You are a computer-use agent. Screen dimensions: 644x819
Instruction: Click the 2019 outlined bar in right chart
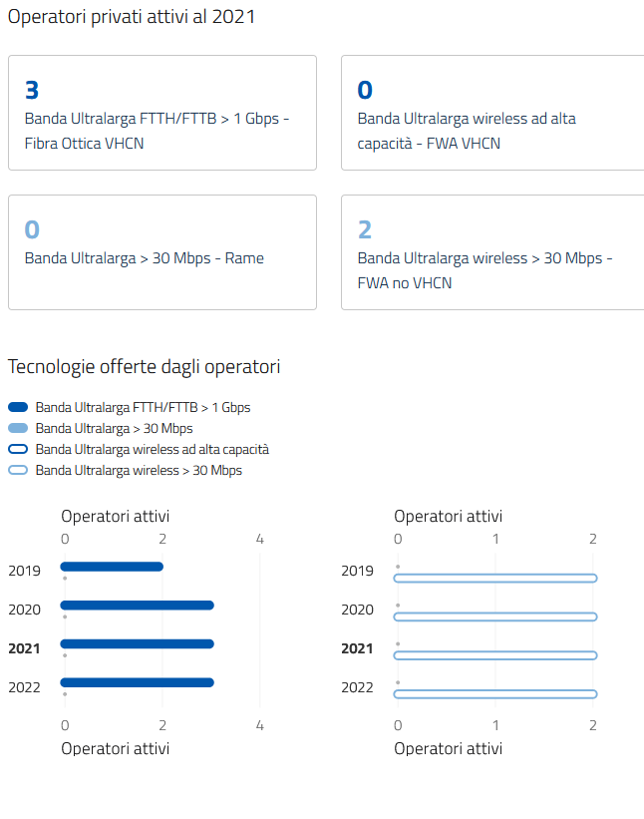tap(496, 579)
